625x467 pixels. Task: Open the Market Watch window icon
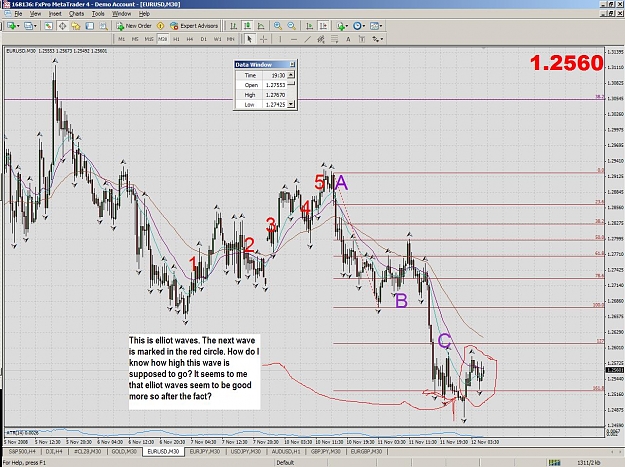48,26
